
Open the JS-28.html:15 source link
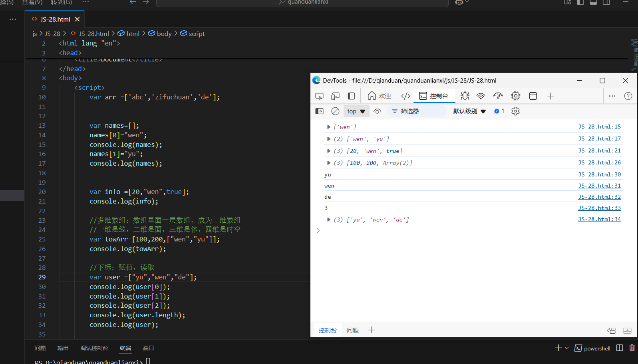tap(599, 127)
